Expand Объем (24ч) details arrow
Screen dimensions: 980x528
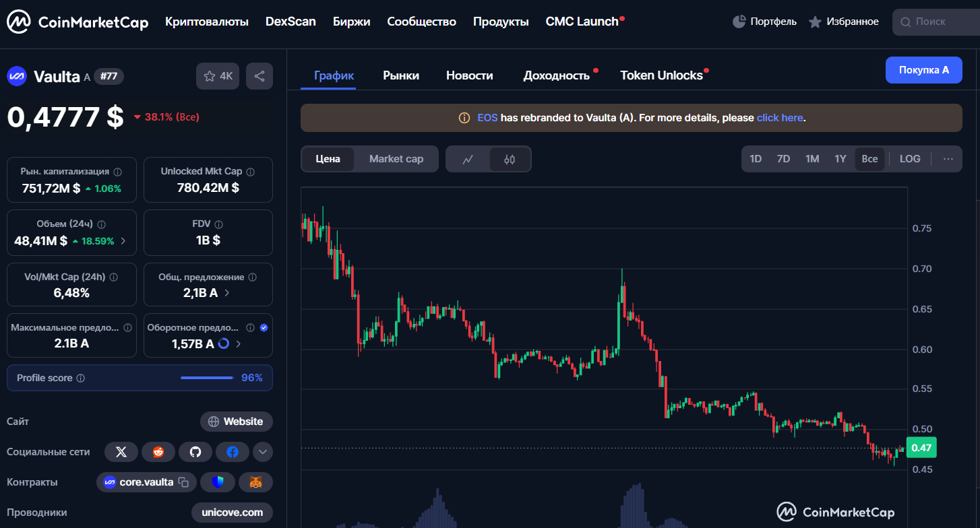click(123, 240)
